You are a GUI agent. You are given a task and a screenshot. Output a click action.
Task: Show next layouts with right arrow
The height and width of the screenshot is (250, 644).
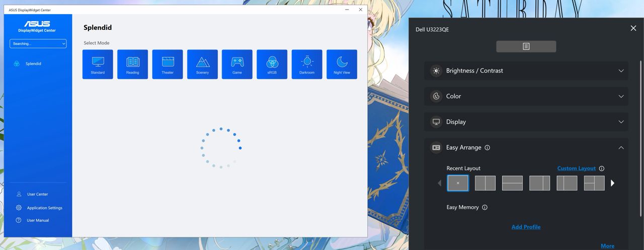point(612,183)
